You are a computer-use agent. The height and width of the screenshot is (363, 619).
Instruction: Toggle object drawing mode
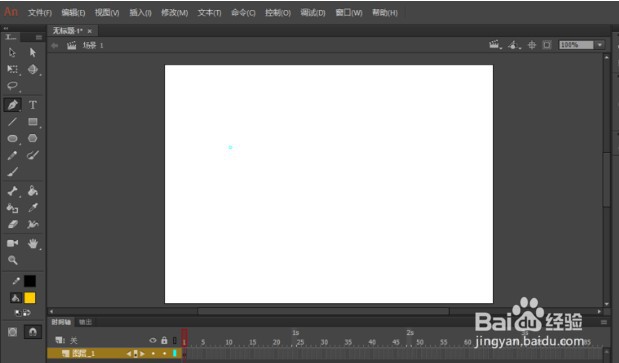tap(12, 332)
